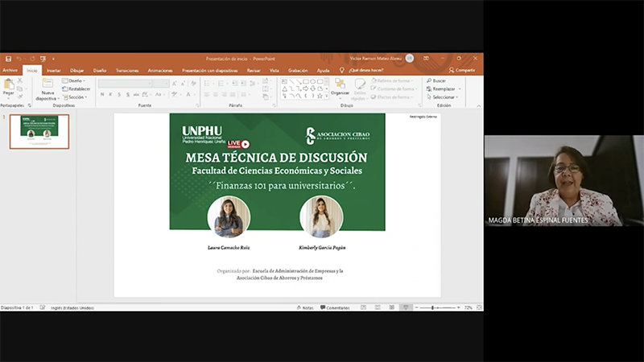Open the Diseño layout dropdown in Diapositivas
The image size is (644, 362).
[74, 81]
